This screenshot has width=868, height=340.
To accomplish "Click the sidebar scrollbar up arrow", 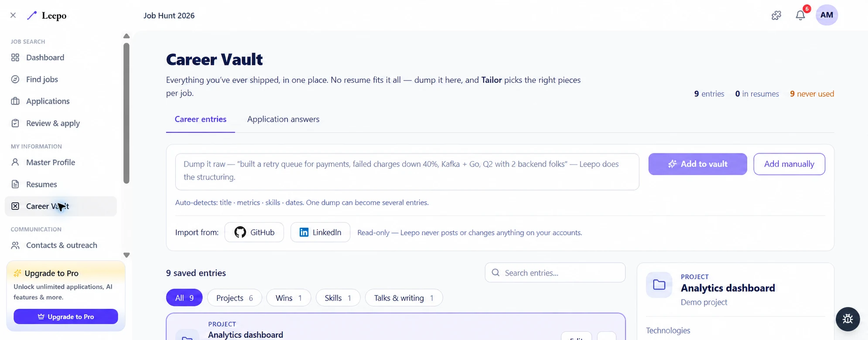I will point(126,36).
